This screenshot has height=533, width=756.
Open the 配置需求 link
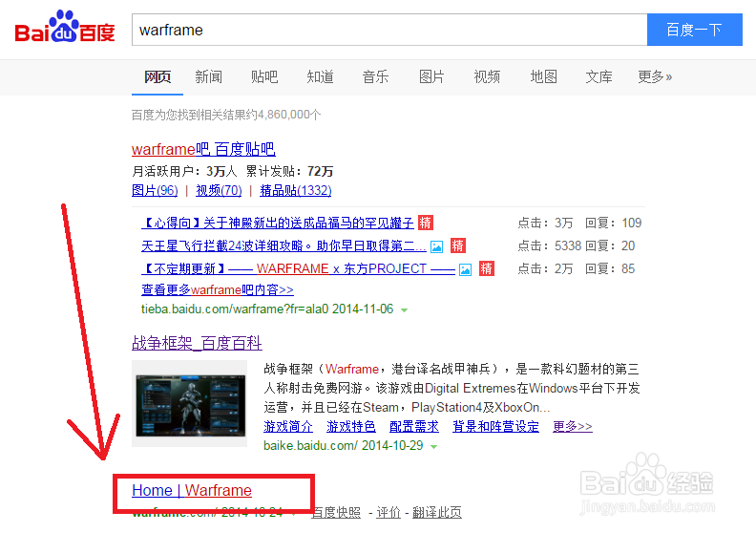coord(414,427)
